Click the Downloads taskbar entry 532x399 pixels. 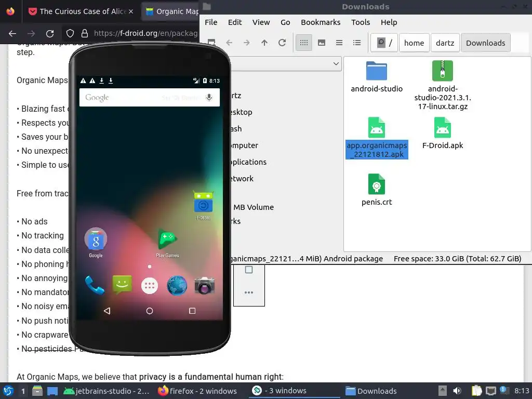coord(371,391)
